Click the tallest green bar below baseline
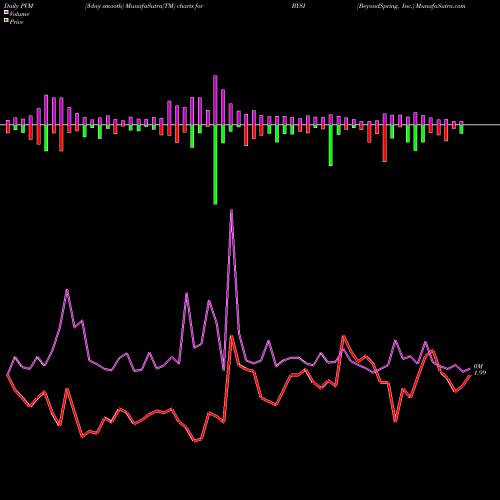The height and width of the screenshot is (500, 500). 215,164
